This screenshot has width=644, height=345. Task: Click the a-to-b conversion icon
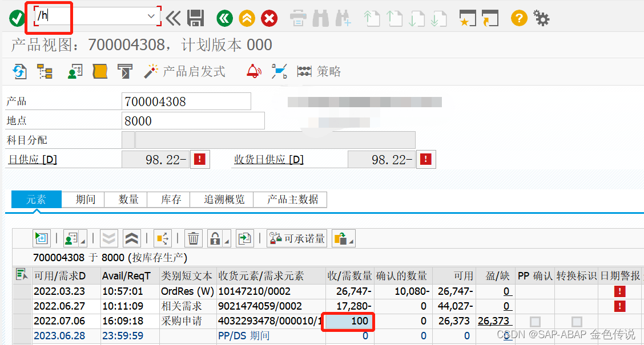click(x=279, y=71)
